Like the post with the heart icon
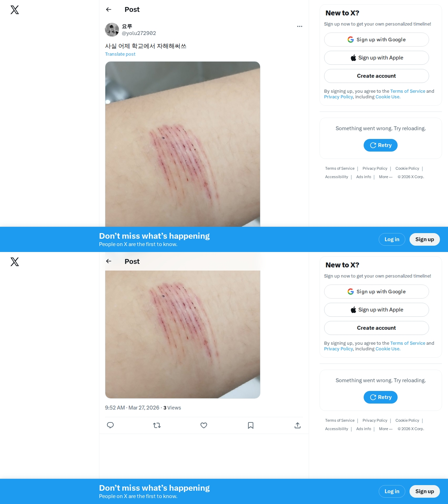The height and width of the screenshot is (504, 448). pyautogui.click(x=204, y=425)
